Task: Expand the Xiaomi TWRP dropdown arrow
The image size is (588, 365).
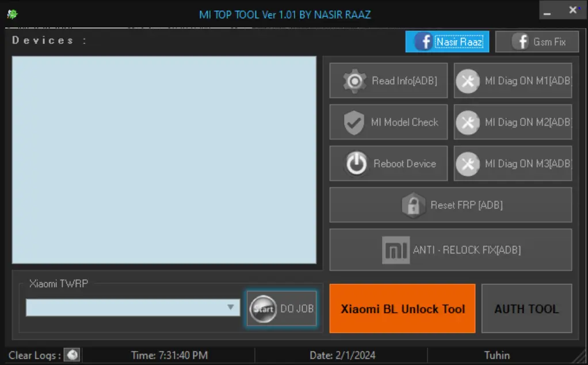Action: click(232, 307)
